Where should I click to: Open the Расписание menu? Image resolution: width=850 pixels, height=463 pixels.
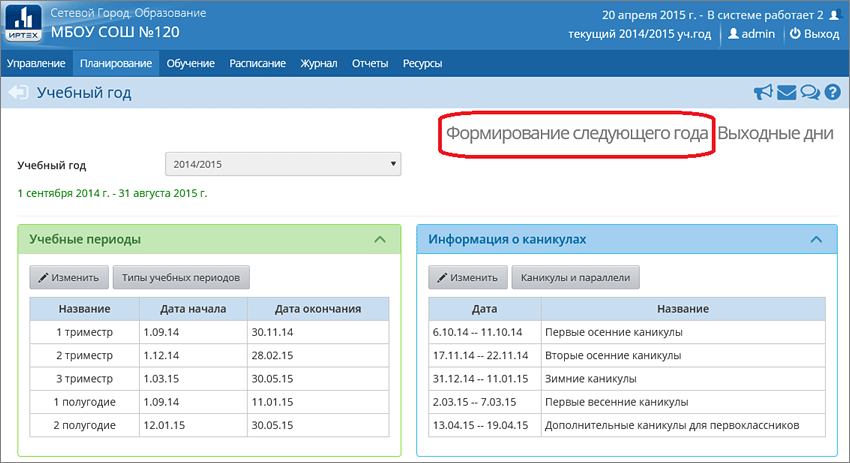click(x=258, y=64)
